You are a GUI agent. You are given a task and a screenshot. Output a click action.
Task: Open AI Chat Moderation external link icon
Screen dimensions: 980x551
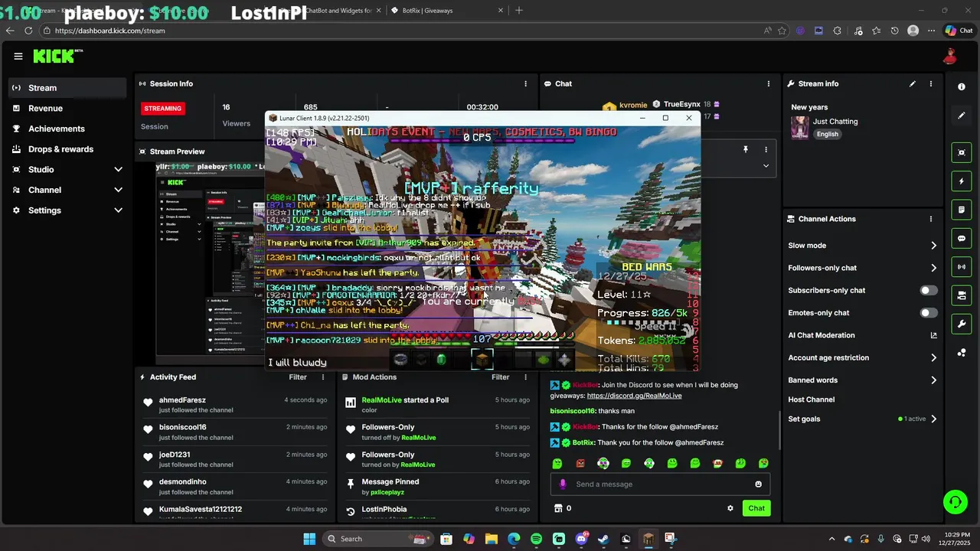coord(933,335)
